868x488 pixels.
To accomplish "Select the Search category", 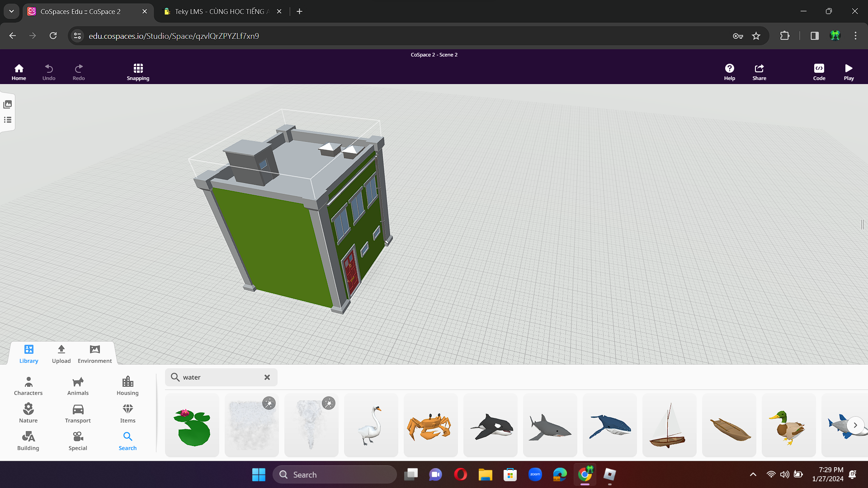I will pos(128,441).
